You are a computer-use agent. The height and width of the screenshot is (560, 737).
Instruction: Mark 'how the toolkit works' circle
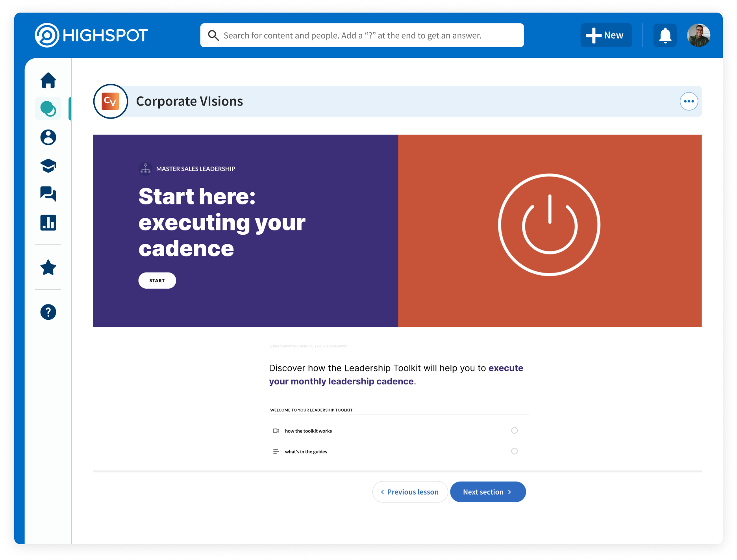pos(514,430)
